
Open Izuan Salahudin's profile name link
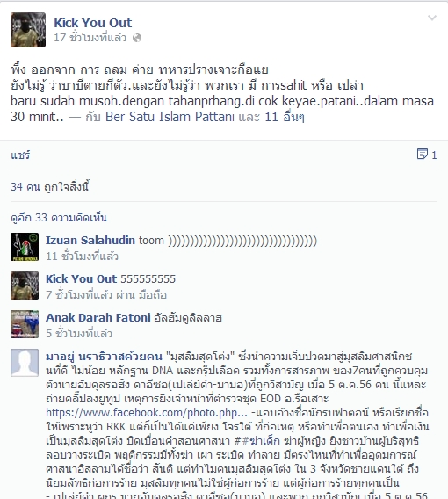(x=90, y=240)
